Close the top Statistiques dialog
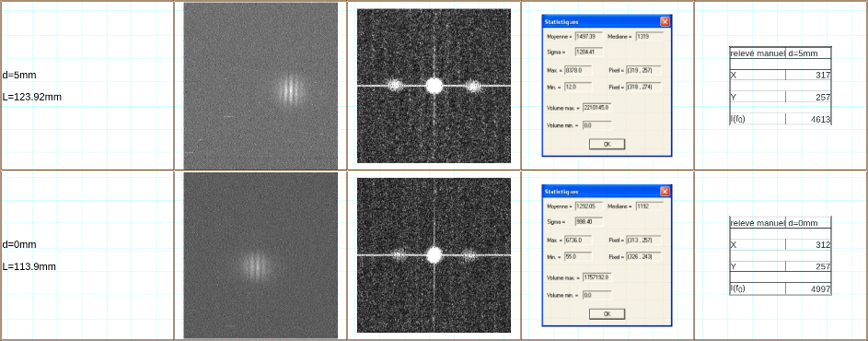Screen dimensions: 868x341 665,21
